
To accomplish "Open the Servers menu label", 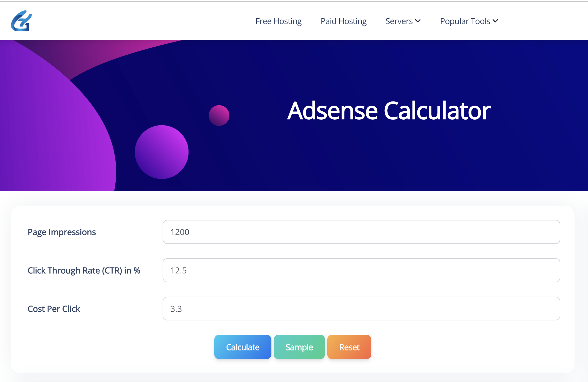I will [399, 21].
